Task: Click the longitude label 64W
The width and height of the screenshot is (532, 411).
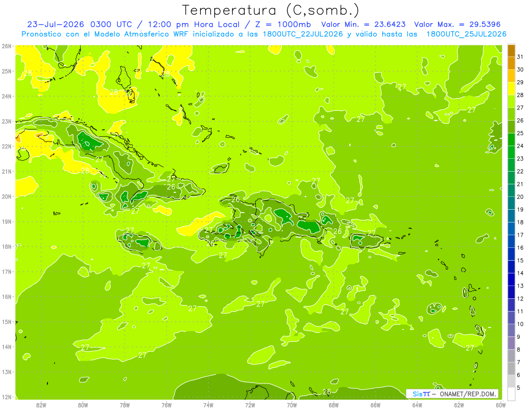Action: pyautogui.click(x=417, y=404)
